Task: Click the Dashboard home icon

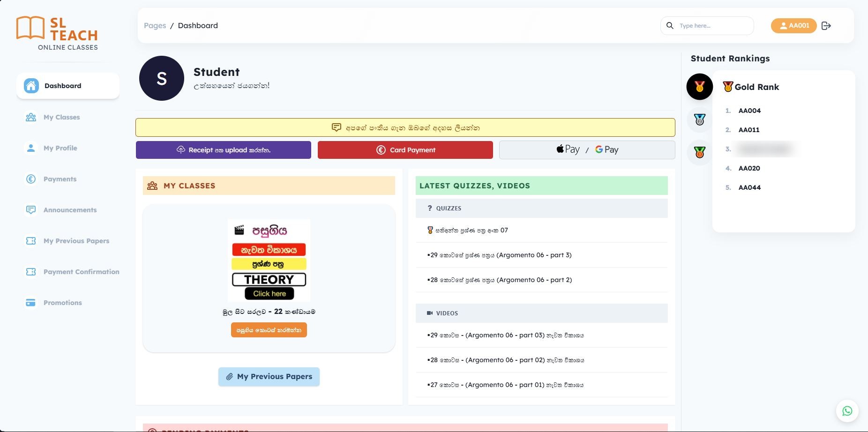Action: 31,86
